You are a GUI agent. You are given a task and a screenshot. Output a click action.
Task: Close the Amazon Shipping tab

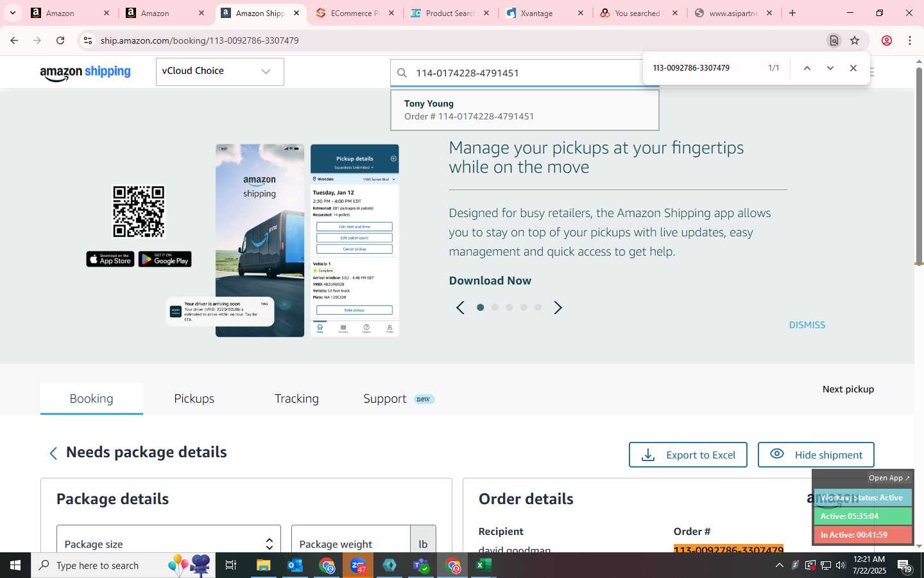tap(296, 13)
